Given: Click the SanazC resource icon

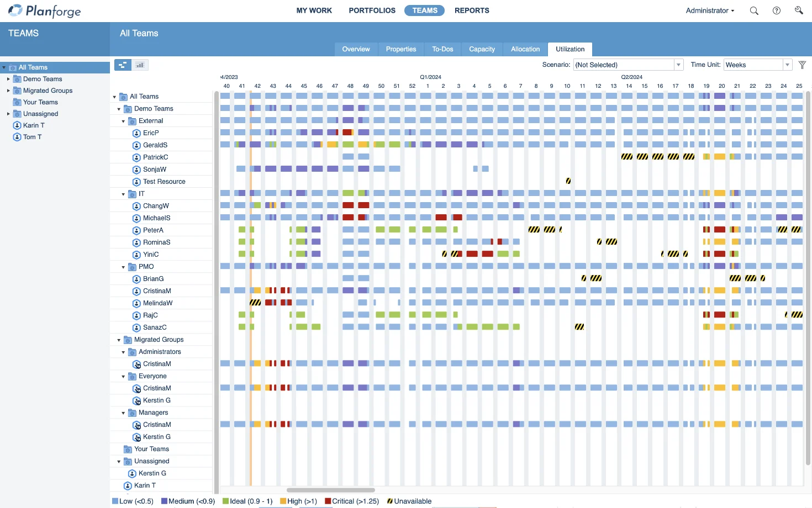Looking at the screenshot, I should (x=136, y=327).
